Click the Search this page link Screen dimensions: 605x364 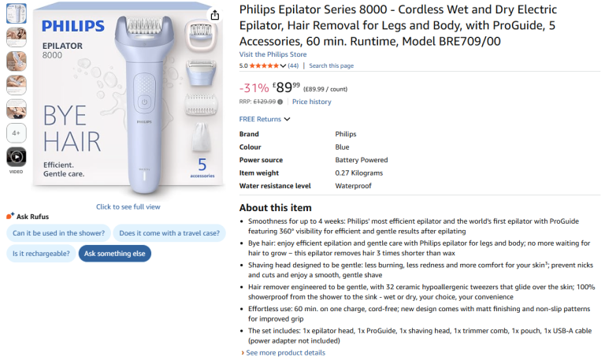coord(331,65)
